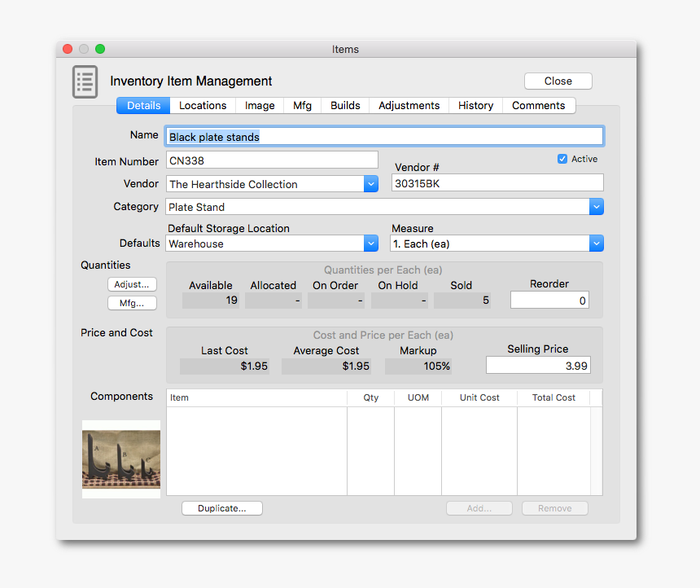
Task: Open the Image tab
Action: (260, 106)
